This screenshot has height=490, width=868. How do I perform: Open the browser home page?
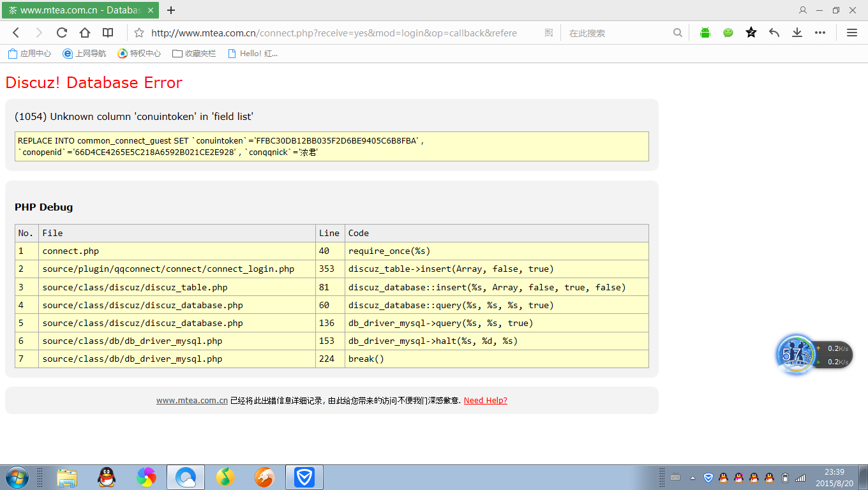coord(85,33)
